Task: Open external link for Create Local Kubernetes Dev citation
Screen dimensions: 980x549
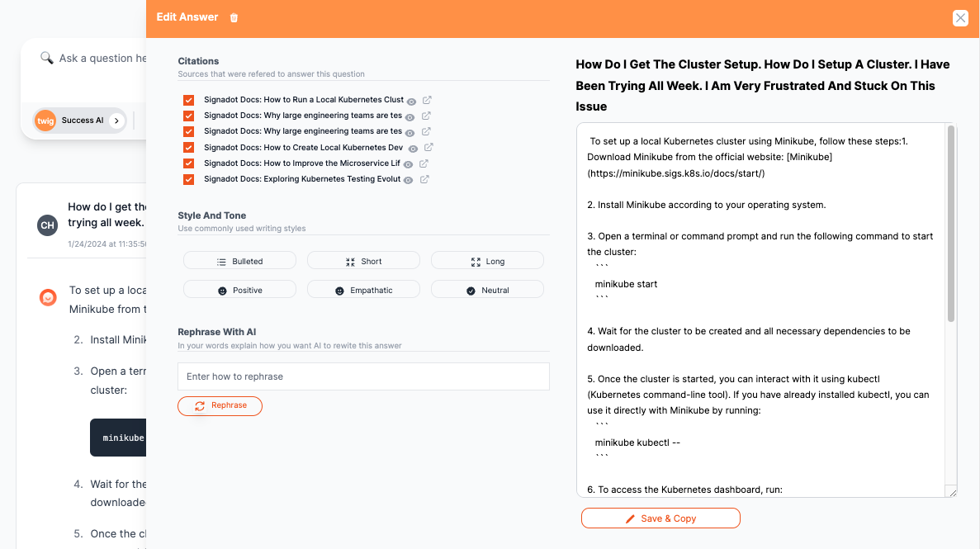Action: [x=427, y=148]
